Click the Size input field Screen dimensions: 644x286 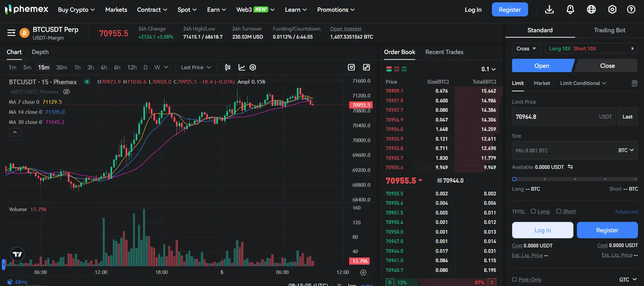[x=575, y=150]
